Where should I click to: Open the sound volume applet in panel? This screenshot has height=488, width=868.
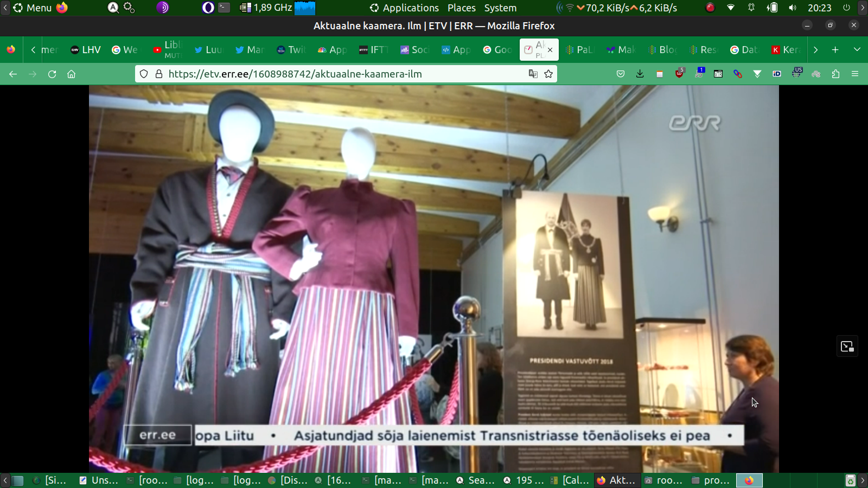pyautogui.click(x=793, y=8)
